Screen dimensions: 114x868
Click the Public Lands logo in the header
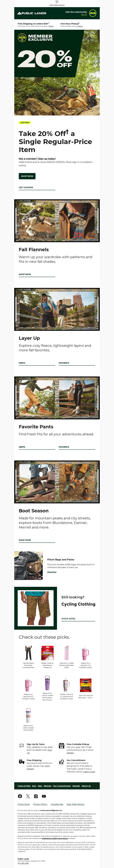(32, 13)
